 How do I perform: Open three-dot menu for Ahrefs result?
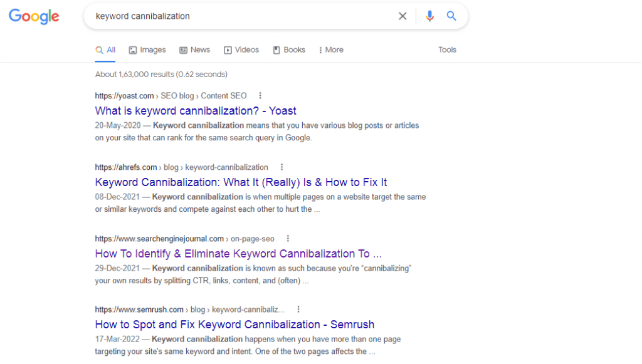(282, 167)
